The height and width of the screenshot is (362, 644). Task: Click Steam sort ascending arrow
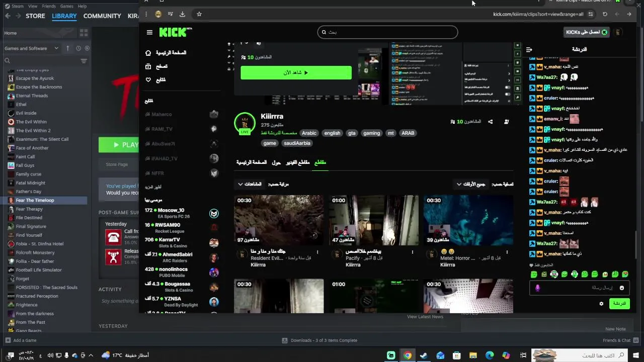point(68,48)
